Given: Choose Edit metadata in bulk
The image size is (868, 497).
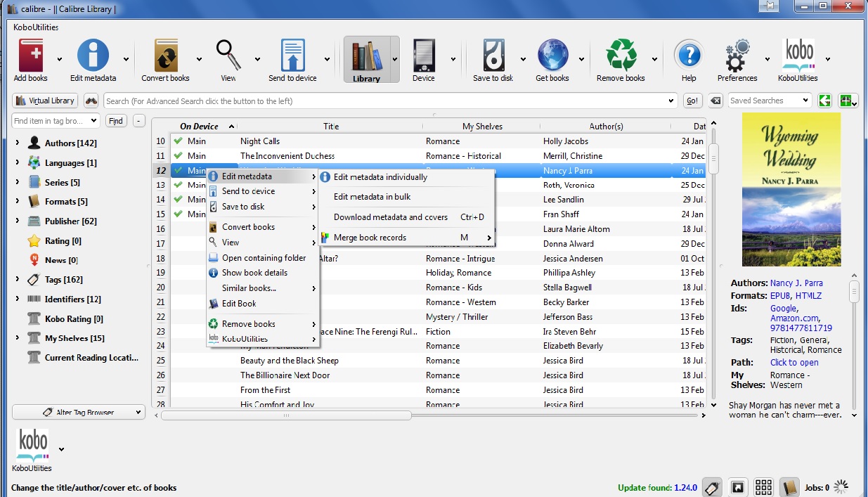Looking at the screenshot, I should tap(373, 197).
